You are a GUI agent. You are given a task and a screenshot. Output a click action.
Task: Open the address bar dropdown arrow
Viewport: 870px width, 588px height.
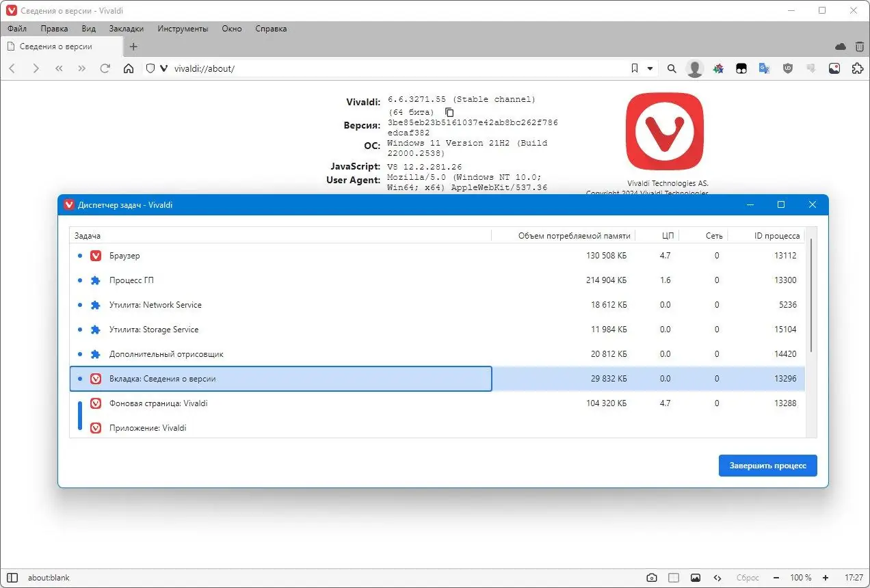(x=650, y=68)
